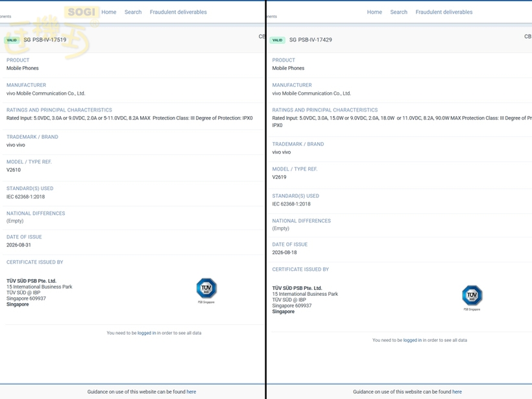This screenshot has height=399, width=532.
Task: Open Fraudulent deliverables in left navigation
Action: point(178,12)
